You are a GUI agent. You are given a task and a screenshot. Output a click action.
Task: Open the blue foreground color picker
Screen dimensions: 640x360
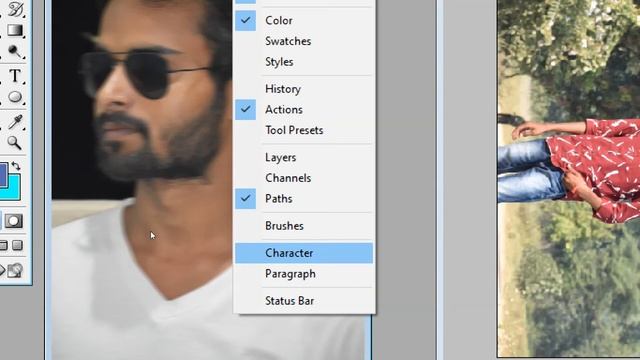pos(3,174)
